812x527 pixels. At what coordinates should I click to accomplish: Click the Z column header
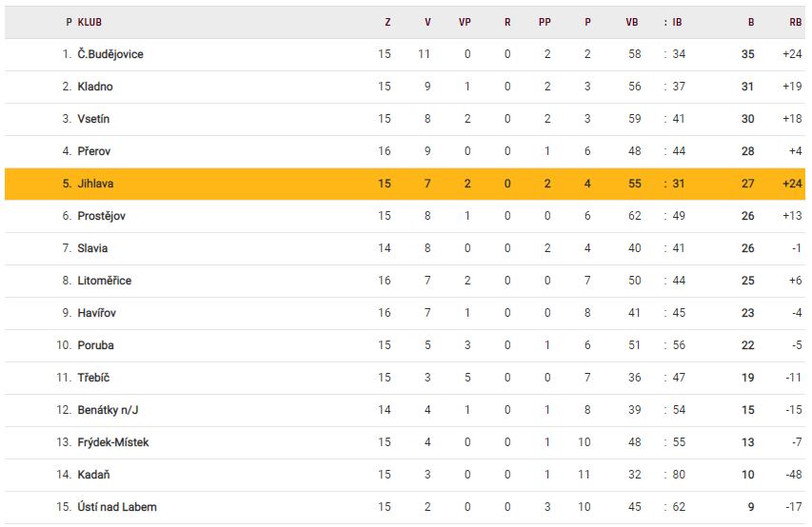click(387, 22)
